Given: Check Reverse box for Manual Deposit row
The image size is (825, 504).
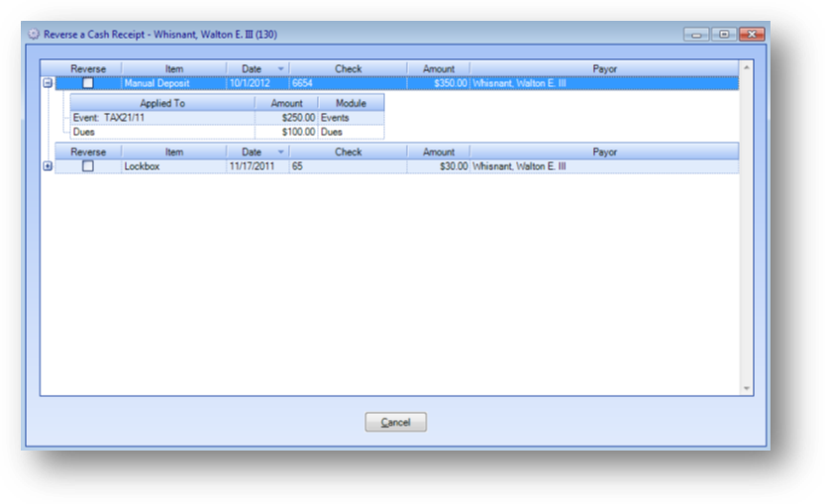Looking at the screenshot, I should (x=88, y=83).
